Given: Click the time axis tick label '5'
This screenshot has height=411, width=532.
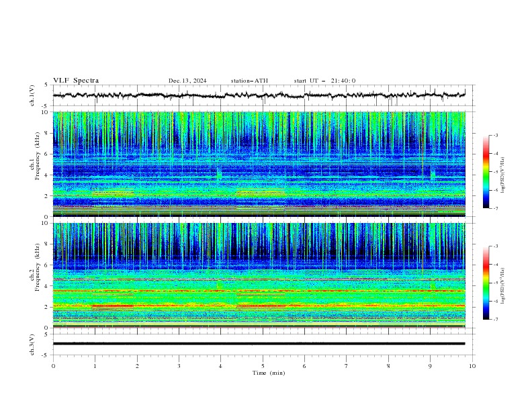Looking at the screenshot, I should 263,366.
